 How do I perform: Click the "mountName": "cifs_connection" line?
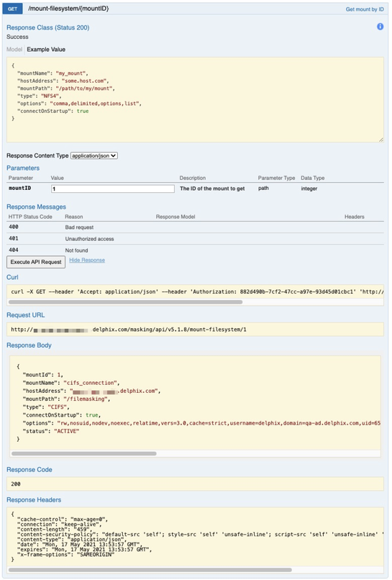click(71, 383)
